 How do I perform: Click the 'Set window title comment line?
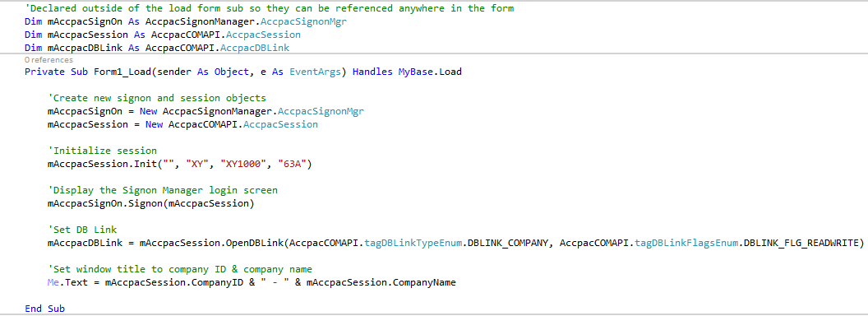click(x=180, y=269)
